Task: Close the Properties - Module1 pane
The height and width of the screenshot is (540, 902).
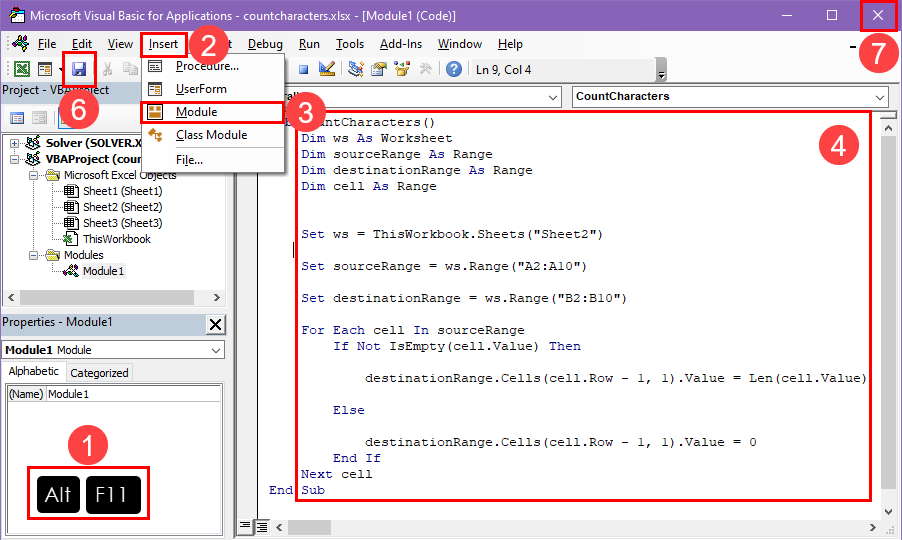Action: pyautogui.click(x=215, y=324)
